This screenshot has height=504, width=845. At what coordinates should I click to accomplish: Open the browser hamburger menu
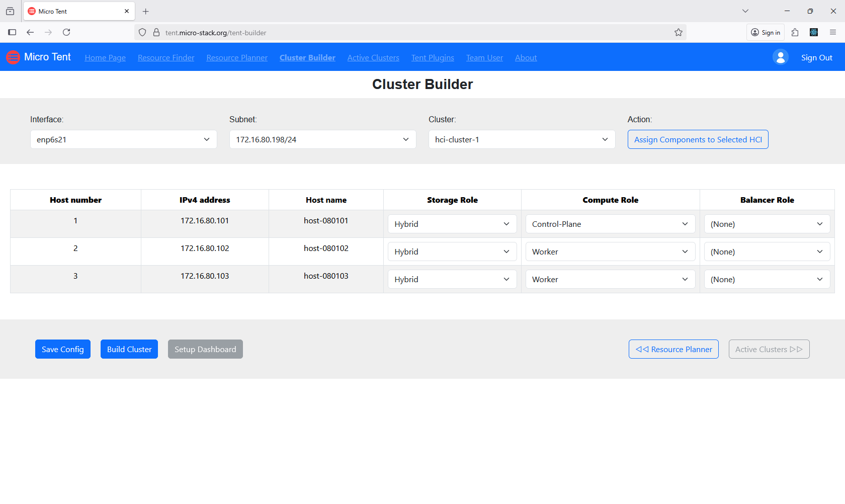coord(833,32)
